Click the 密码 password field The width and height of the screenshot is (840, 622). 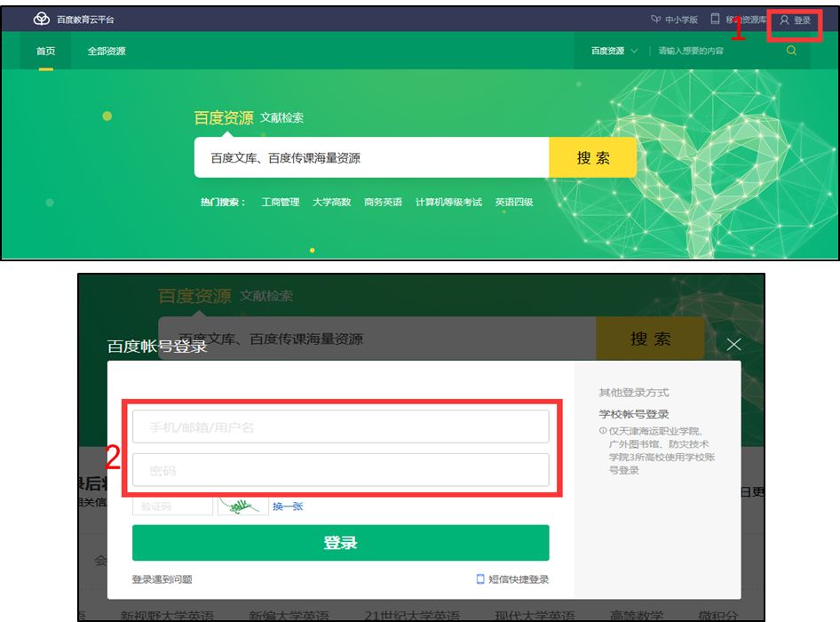[x=341, y=470]
